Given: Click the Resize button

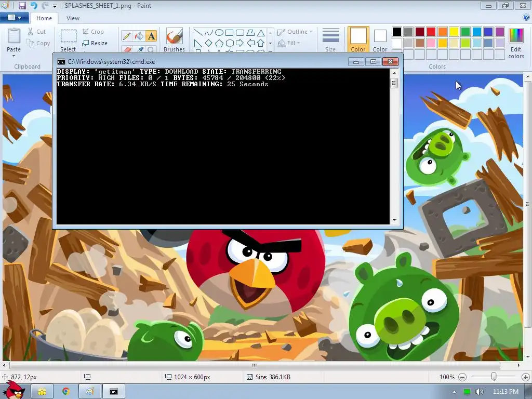Looking at the screenshot, I should 95,43.
